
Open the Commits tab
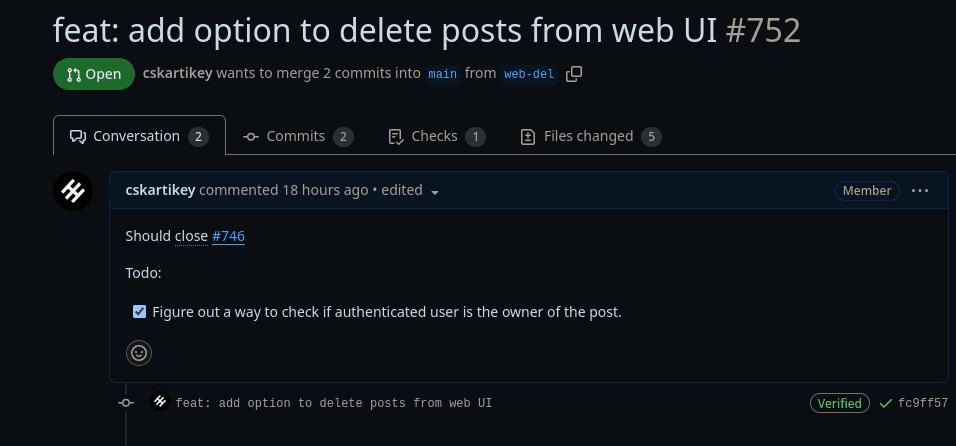click(x=298, y=136)
